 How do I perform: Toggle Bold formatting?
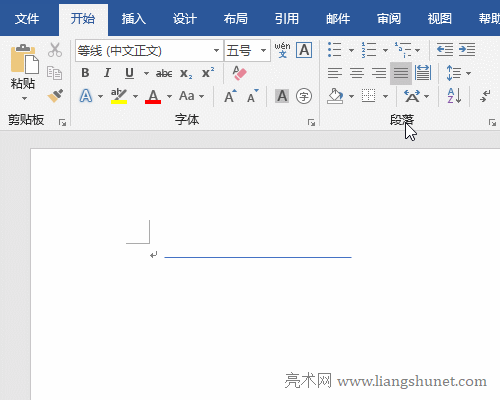pos(85,73)
